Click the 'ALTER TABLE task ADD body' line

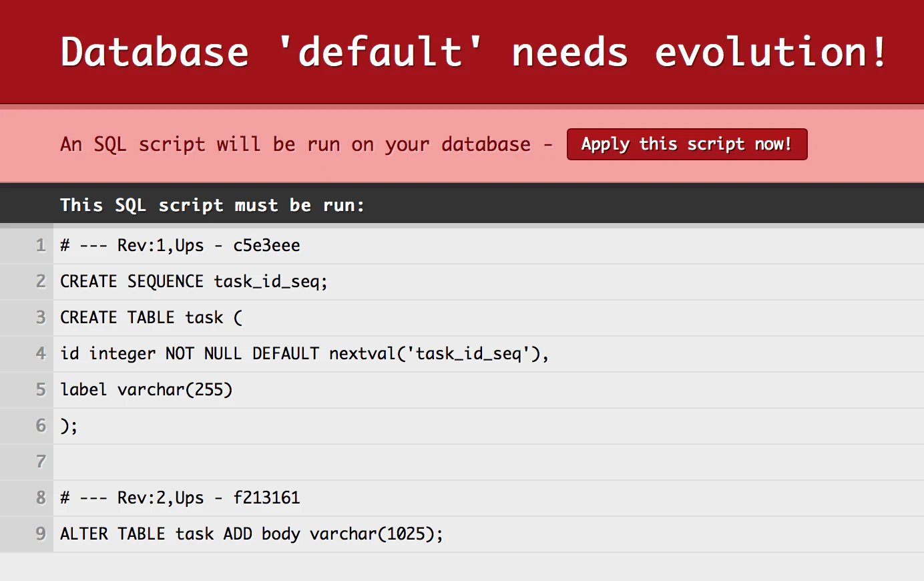click(252, 534)
